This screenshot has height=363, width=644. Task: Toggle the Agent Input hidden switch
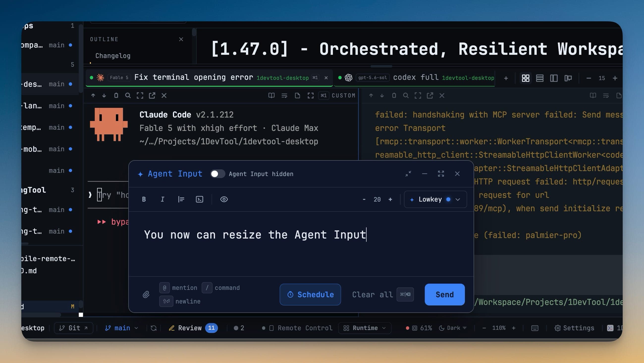coord(217,174)
